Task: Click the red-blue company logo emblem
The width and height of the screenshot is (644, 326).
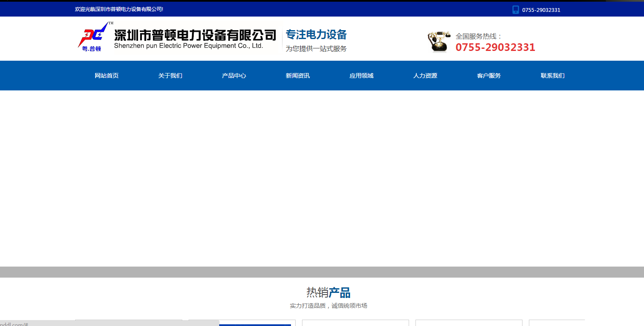Action: [x=92, y=37]
